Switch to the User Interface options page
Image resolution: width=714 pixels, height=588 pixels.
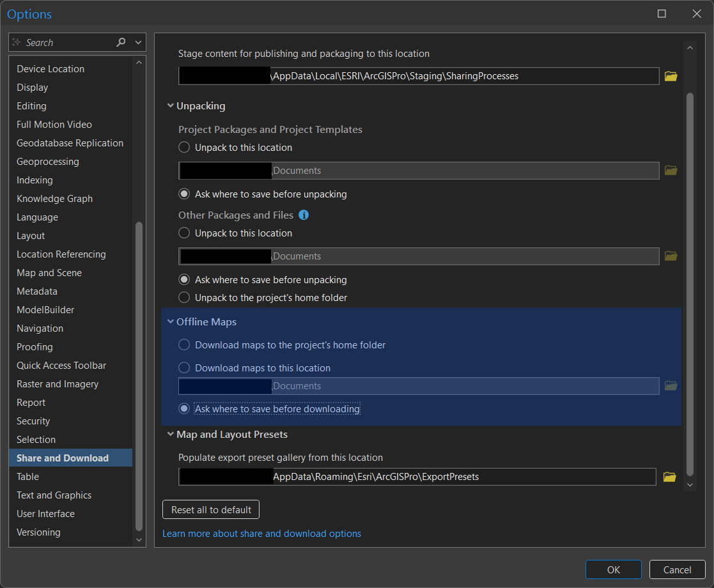click(45, 514)
